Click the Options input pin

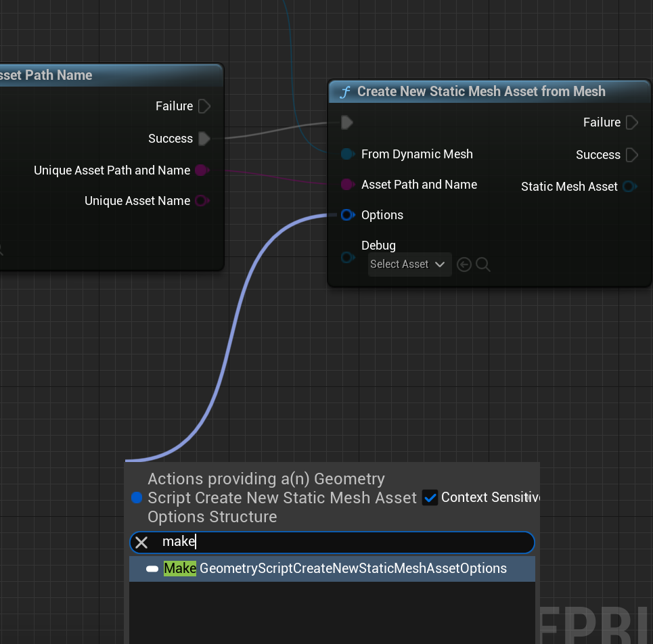pos(347,215)
